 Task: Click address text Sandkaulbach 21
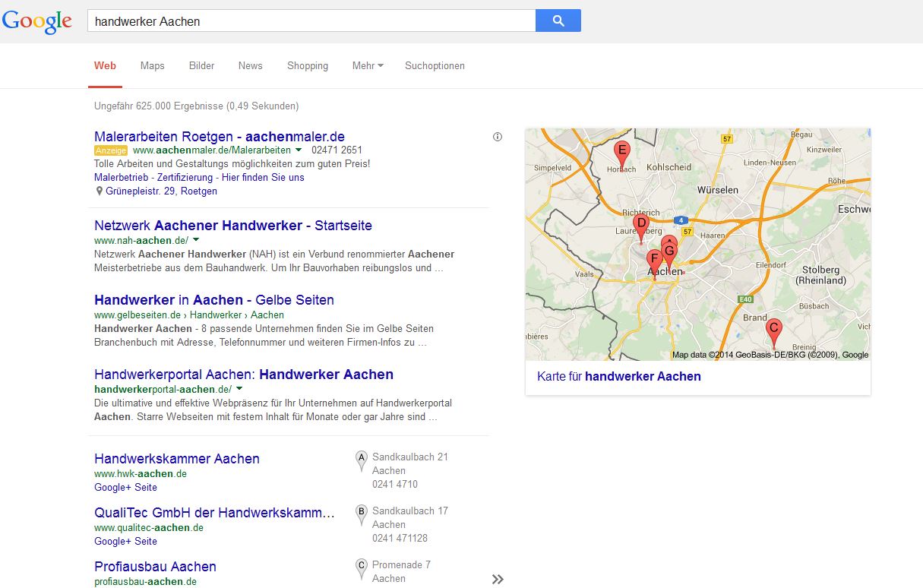coord(410,457)
